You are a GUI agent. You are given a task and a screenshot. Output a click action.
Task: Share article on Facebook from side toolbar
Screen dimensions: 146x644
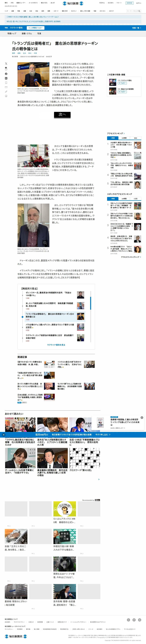pyautogui.click(x=6, y=74)
